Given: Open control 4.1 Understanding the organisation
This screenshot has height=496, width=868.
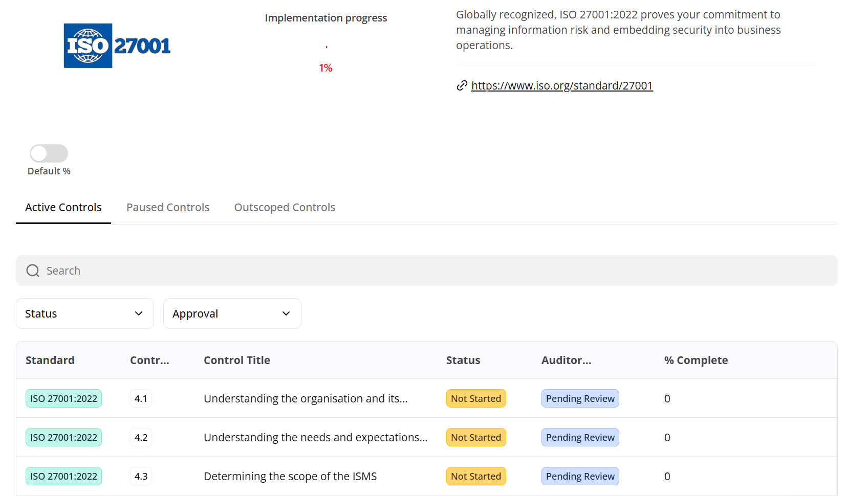Looking at the screenshot, I should point(306,399).
